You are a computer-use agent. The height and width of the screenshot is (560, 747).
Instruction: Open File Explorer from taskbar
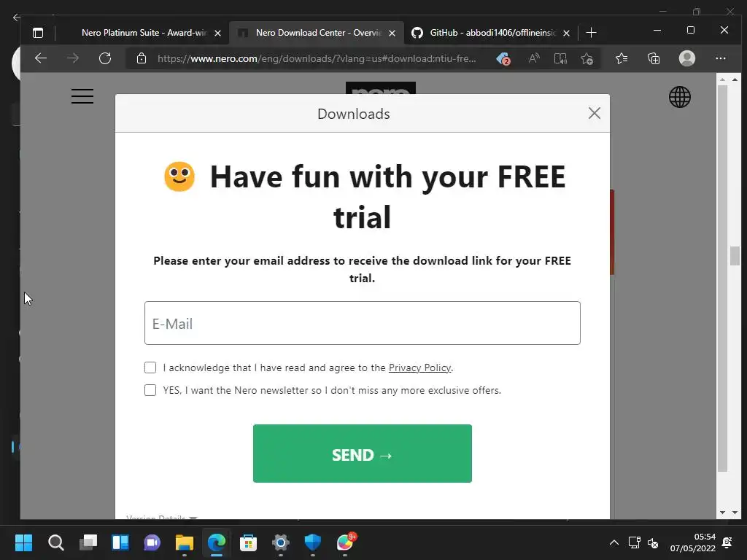185,542
